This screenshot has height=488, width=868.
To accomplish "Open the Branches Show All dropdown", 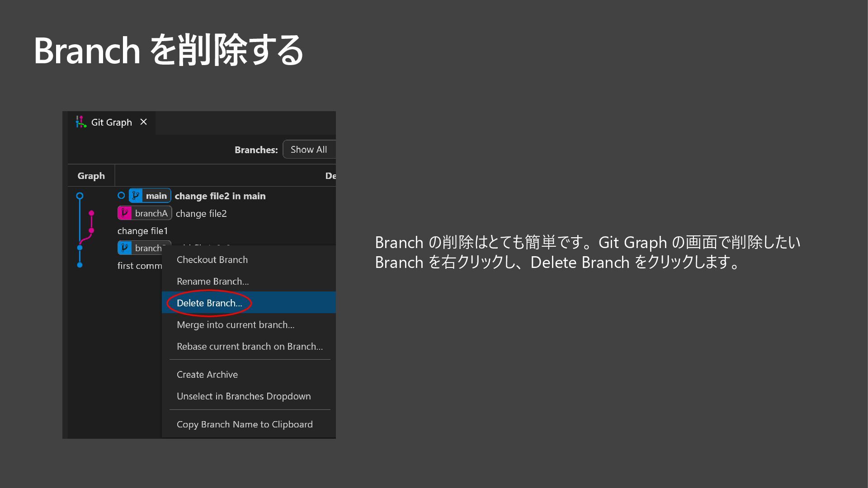I will click(309, 150).
